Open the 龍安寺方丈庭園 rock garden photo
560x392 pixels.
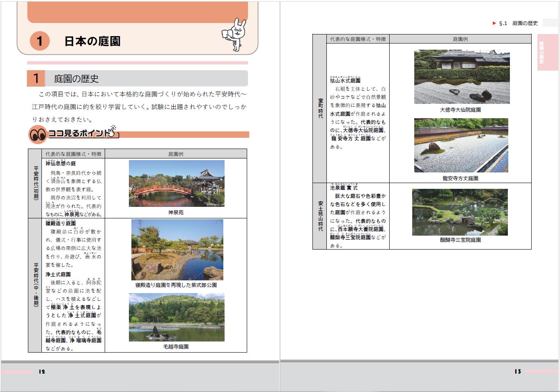click(461, 145)
